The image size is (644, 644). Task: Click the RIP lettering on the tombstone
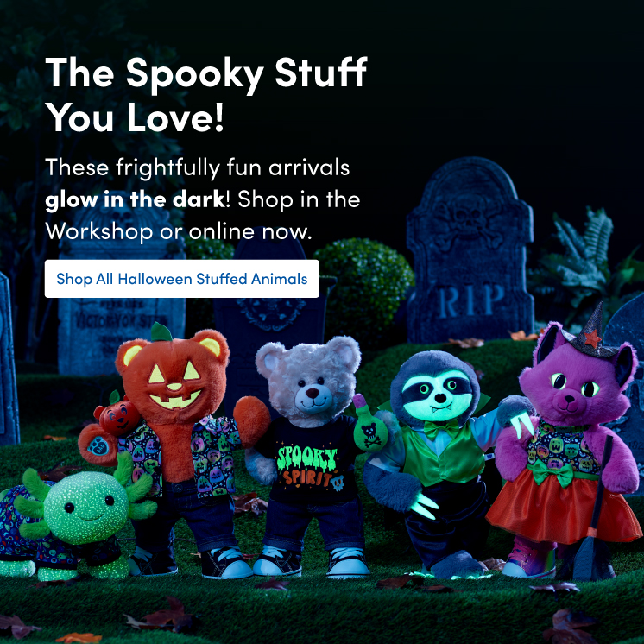point(470,300)
